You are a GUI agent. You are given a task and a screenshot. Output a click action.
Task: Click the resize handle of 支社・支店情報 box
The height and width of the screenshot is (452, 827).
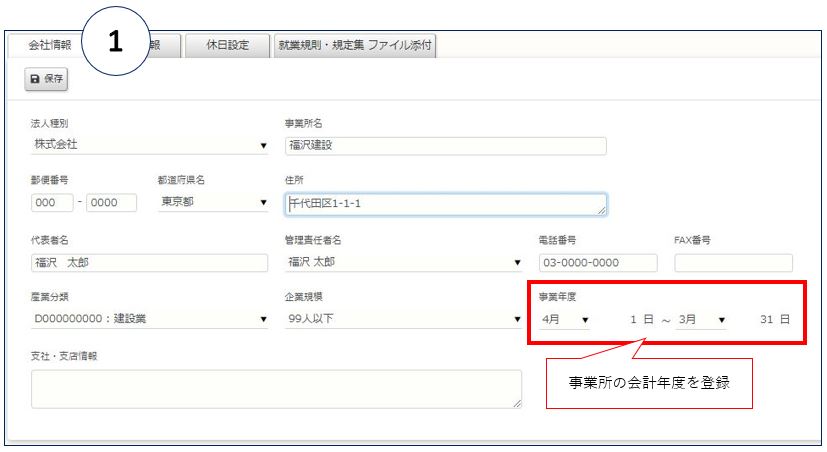517,403
